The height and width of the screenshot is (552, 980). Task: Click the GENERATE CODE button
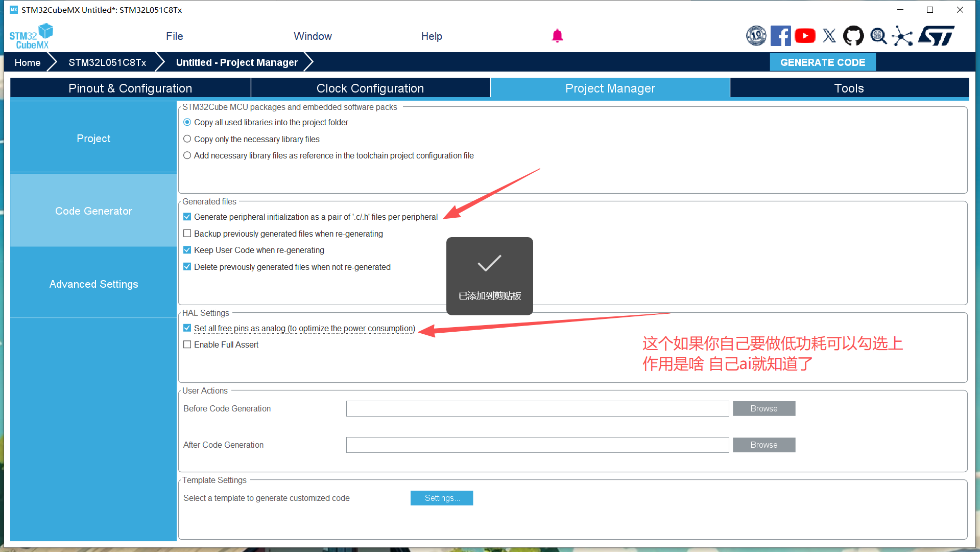click(x=823, y=62)
